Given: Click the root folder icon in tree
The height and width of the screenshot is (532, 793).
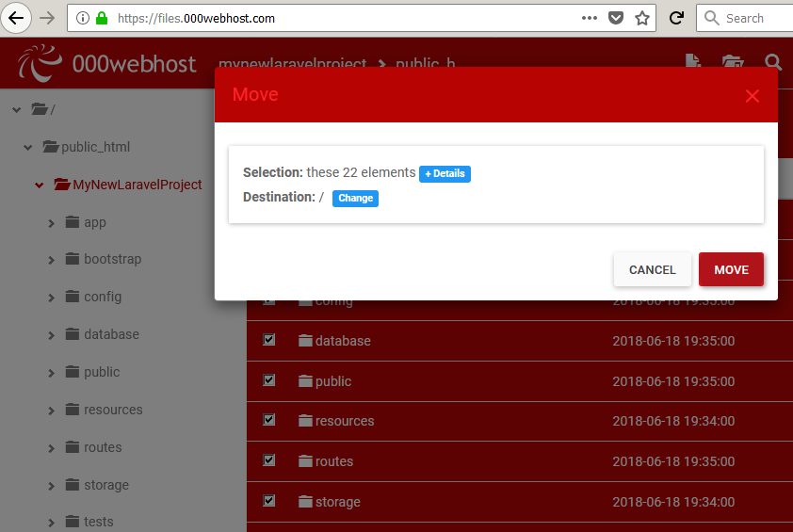Looking at the screenshot, I should (40, 108).
